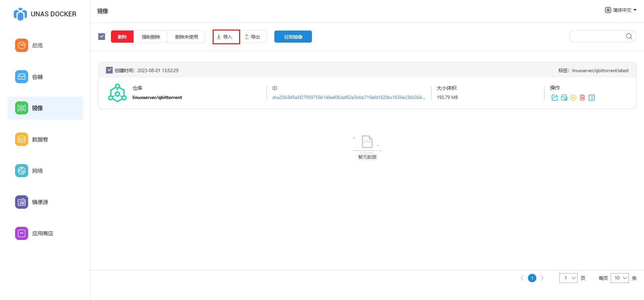This screenshot has height=300, width=644.
Task: Click the red trash icon for qbittorrent image
Action: 582,98
